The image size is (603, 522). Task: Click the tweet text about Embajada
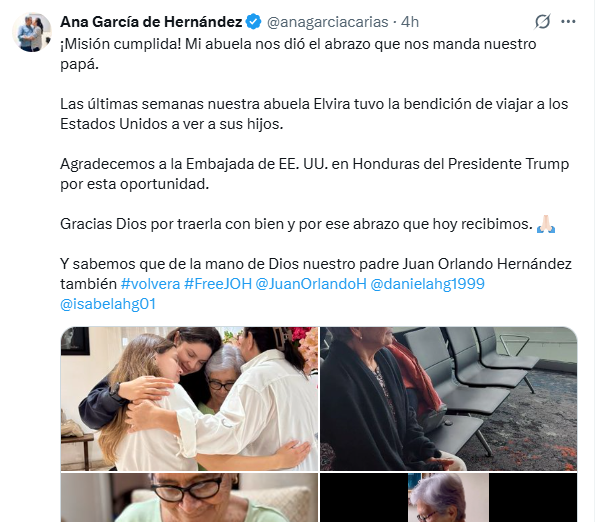315,174
